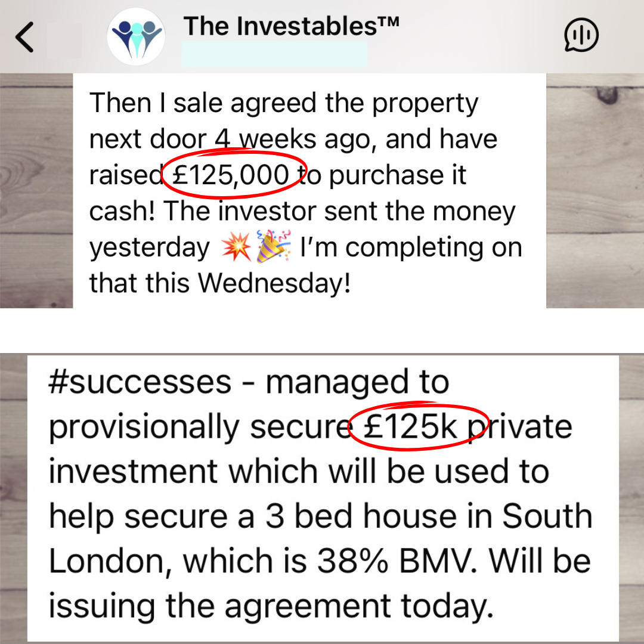Click the black divider bar between messages
Viewport: 644px width, 644px height.
pyautogui.click(x=322, y=331)
